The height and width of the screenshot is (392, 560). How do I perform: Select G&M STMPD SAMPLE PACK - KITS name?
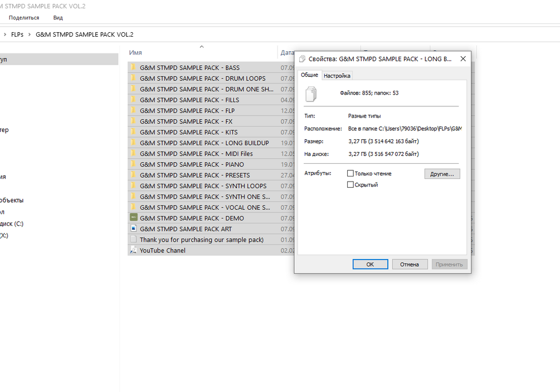(x=188, y=132)
